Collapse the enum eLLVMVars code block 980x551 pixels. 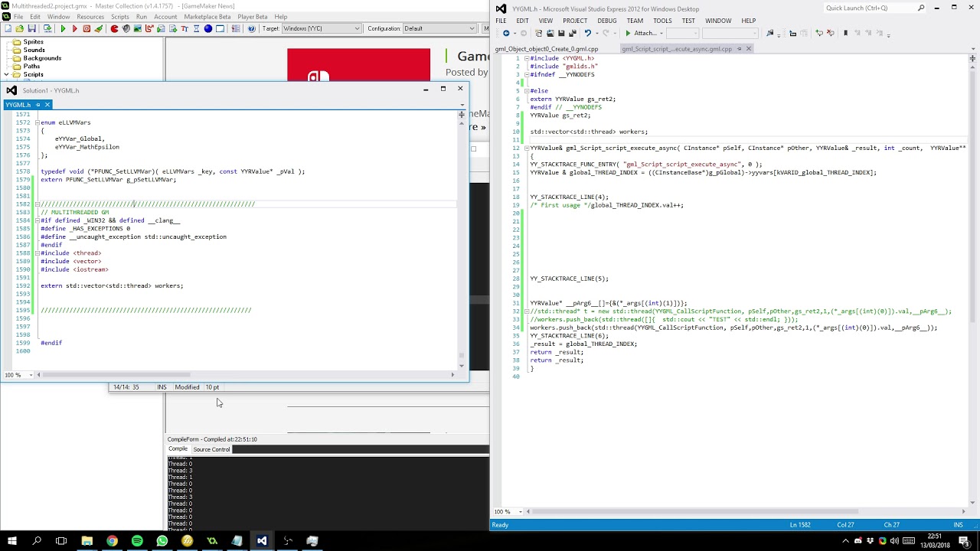pos(37,122)
